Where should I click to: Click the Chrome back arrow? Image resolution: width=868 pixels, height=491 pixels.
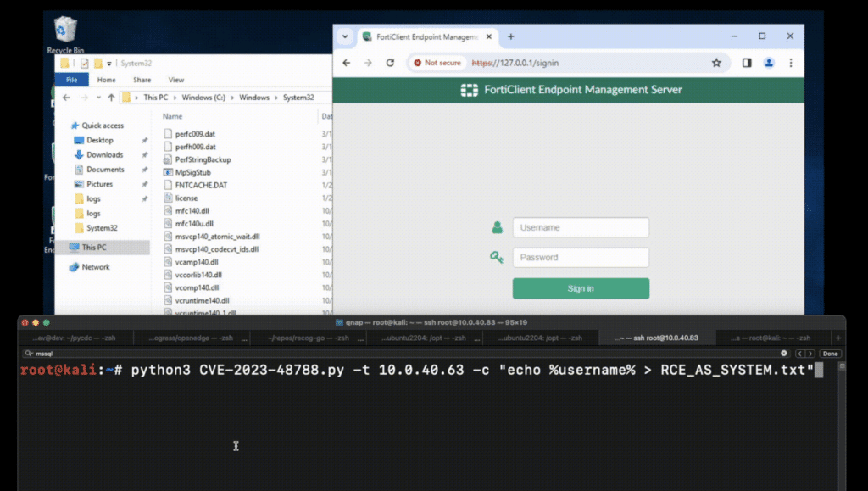[x=346, y=63]
